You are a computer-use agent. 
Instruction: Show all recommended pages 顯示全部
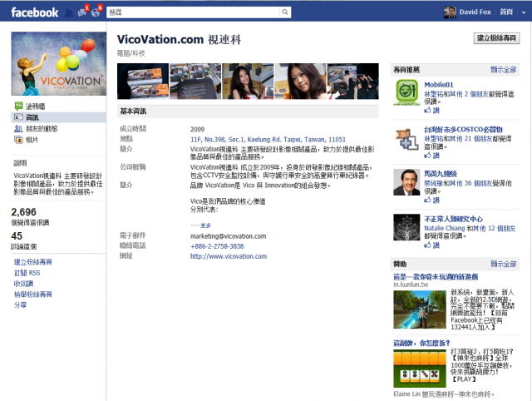coord(504,70)
